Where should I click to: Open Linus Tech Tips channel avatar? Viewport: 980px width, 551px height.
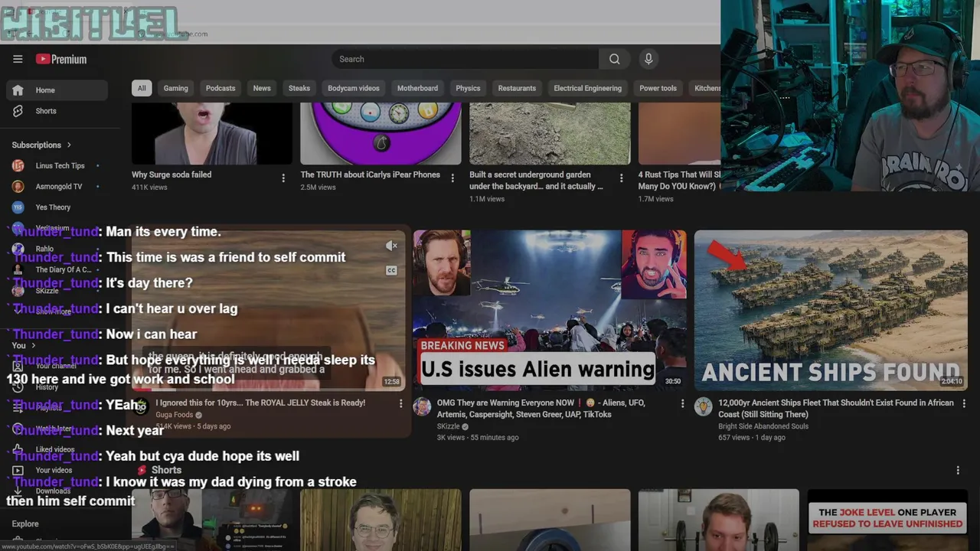coord(18,165)
